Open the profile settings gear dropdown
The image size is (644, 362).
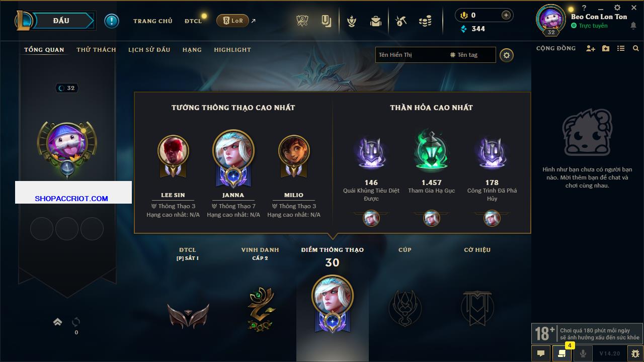point(507,55)
